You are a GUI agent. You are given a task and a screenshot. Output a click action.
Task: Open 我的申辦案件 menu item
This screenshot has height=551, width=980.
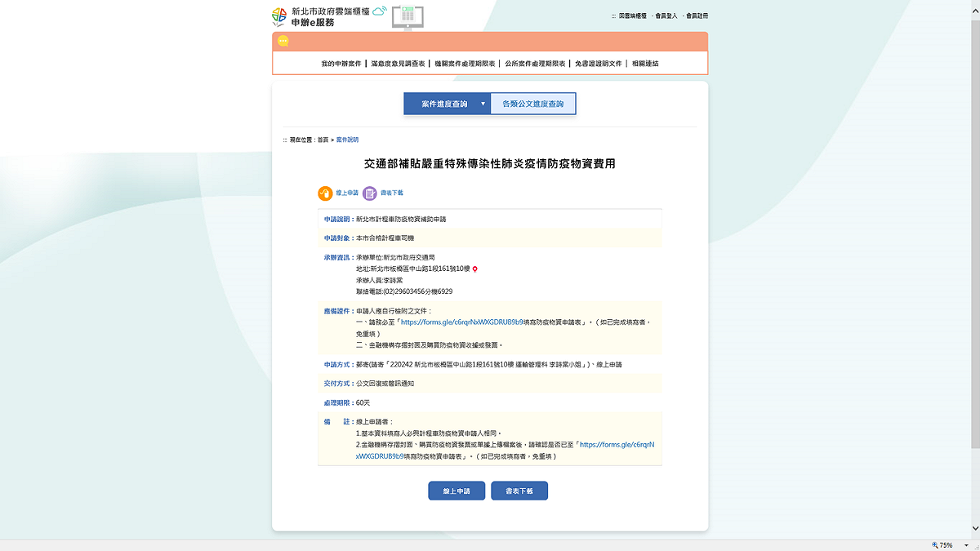341,63
